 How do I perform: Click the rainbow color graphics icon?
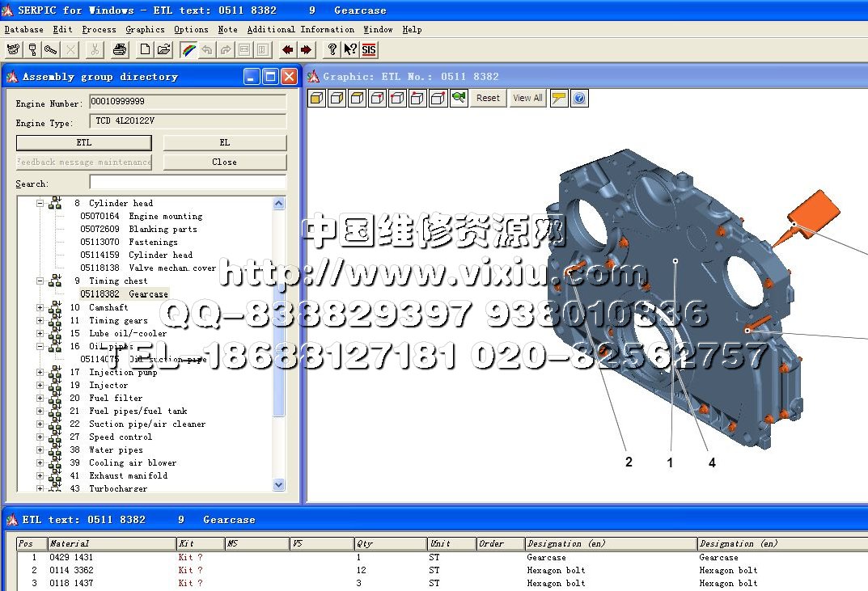coord(188,50)
